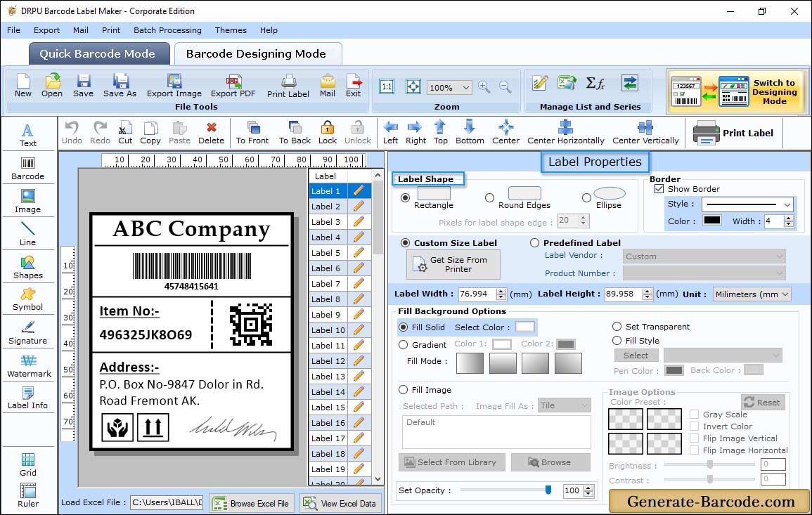Screen dimensions: 812x515
Task: Click the Export Image icon
Action: pos(174,86)
